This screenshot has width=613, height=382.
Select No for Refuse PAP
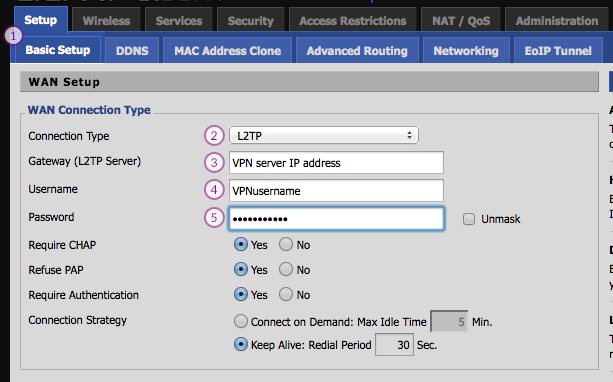[x=286, y=269]
